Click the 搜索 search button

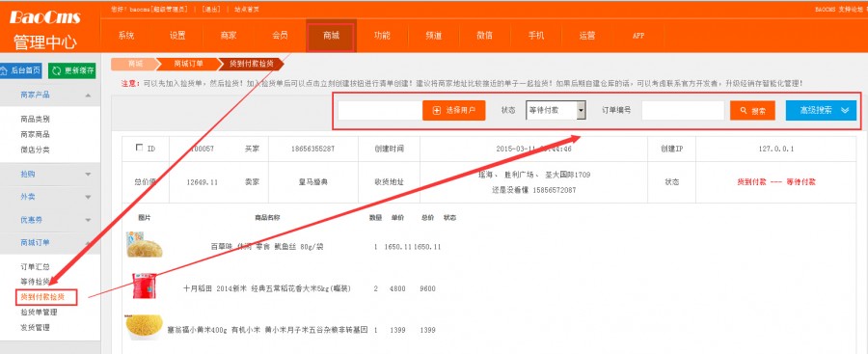click(752, 110)
